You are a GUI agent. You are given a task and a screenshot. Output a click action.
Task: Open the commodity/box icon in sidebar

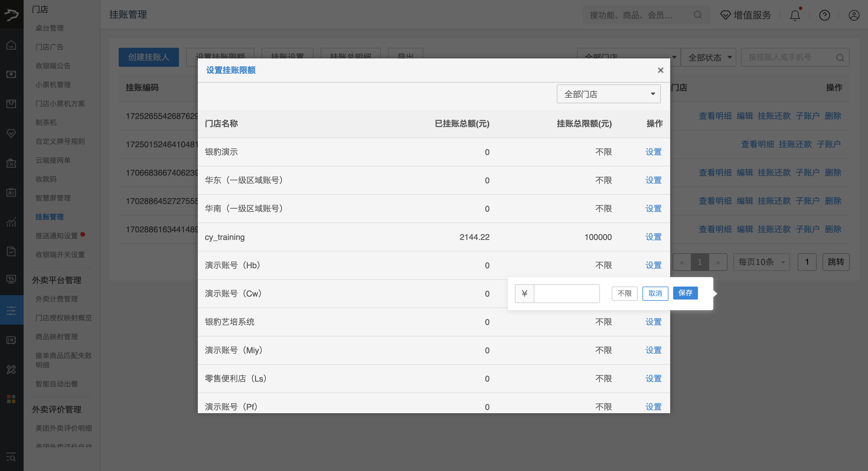[11, 103]
